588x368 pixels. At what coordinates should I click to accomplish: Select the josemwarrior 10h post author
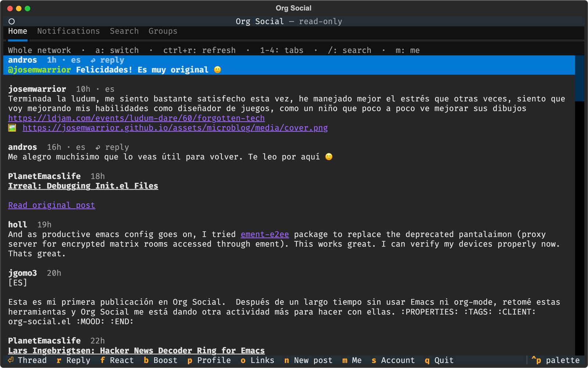click(37, 89)
